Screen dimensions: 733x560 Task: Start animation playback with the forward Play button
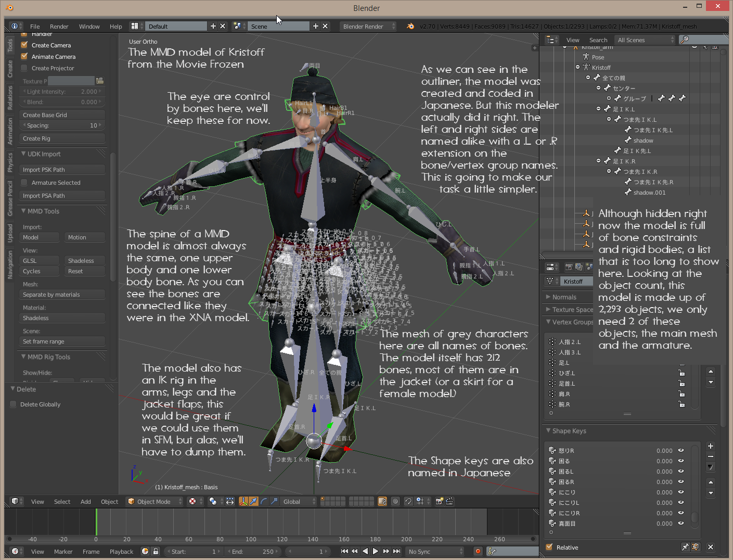tap(376, 551)
